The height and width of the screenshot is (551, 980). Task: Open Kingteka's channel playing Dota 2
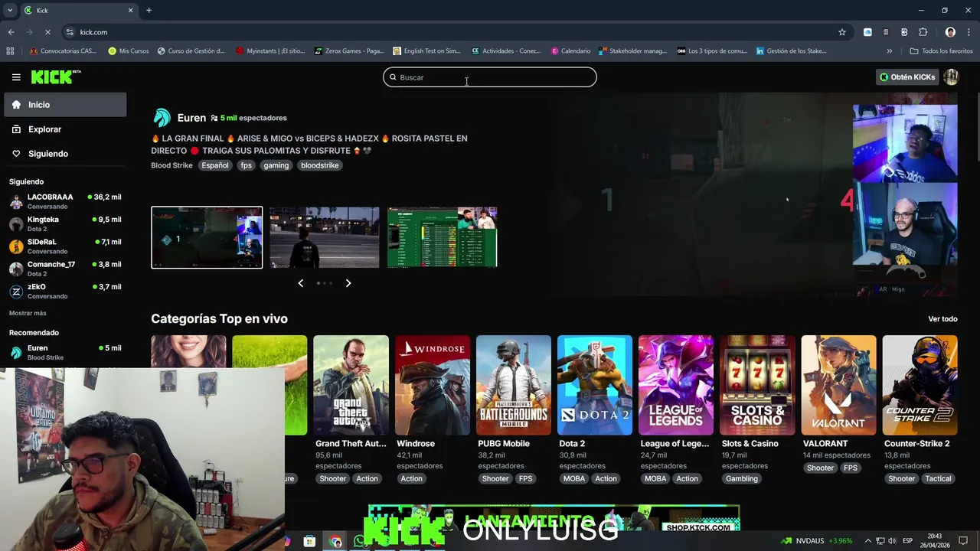[65, 223]
